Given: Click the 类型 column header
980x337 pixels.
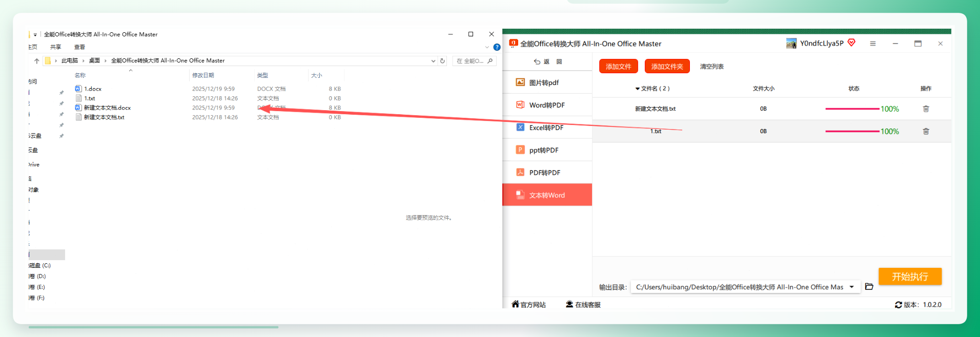Looking at the screenshot, I should pos(262,75).
